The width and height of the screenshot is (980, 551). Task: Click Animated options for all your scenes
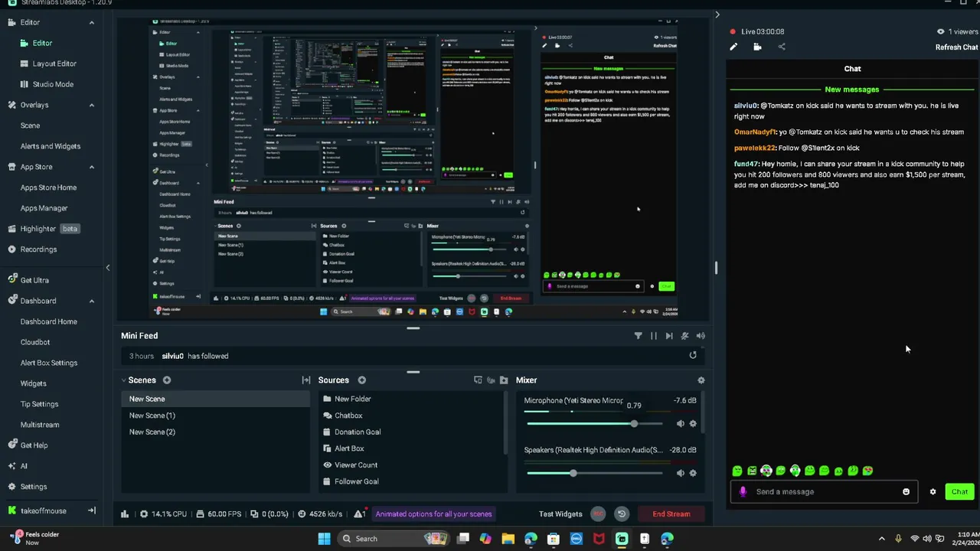click(x=433, y=514)
